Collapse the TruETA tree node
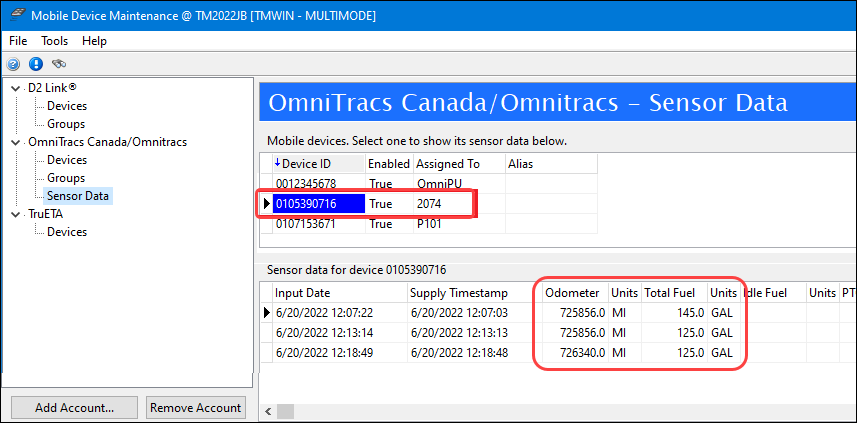 16,214
